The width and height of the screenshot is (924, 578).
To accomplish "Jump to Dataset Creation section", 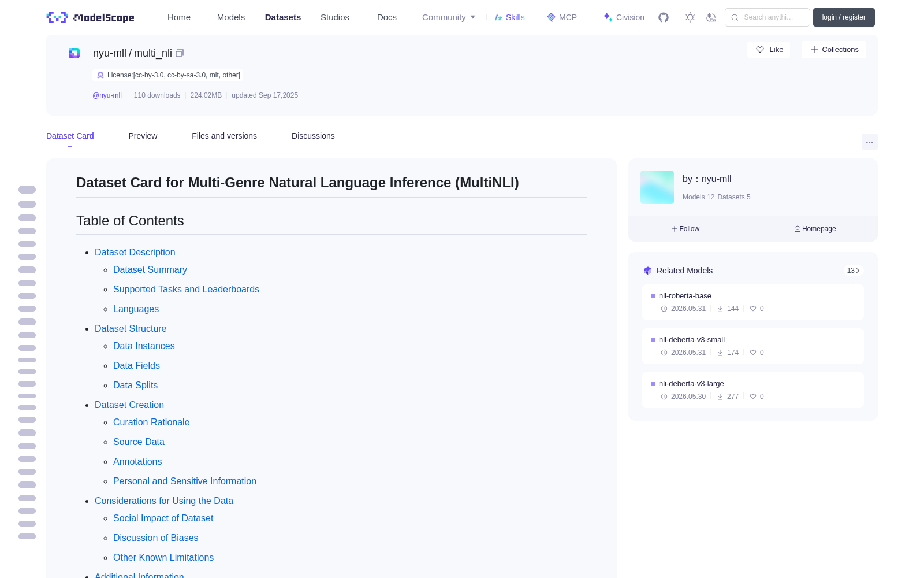I will (129, 405).
